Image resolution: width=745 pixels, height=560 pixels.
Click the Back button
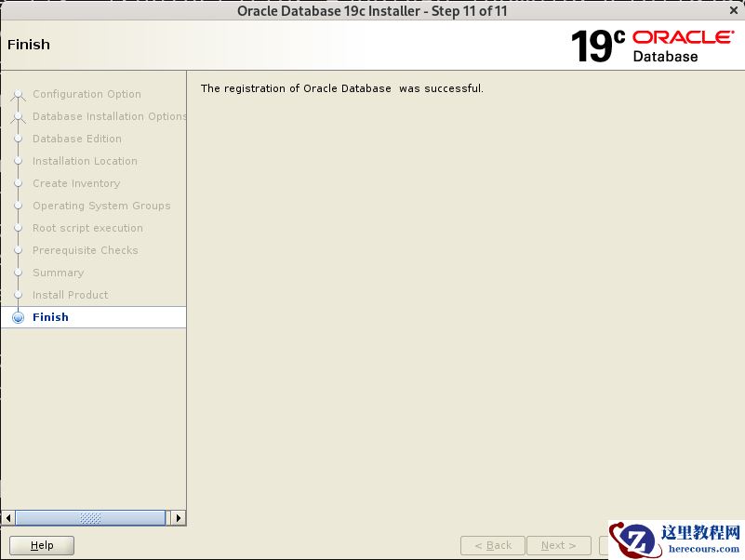pyautogui.click(x=493, y=545)
